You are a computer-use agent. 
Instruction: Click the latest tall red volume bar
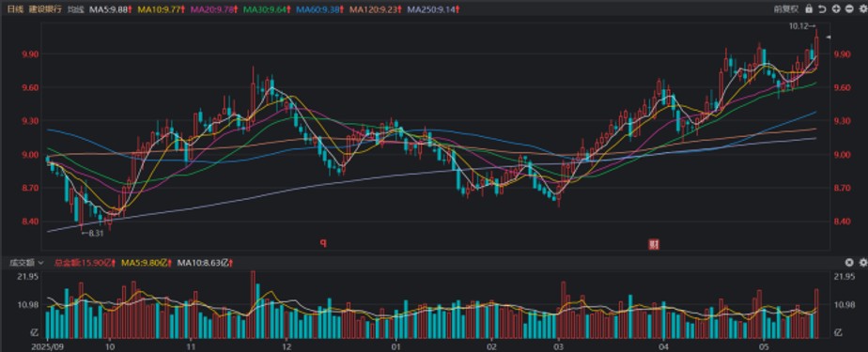816,314
